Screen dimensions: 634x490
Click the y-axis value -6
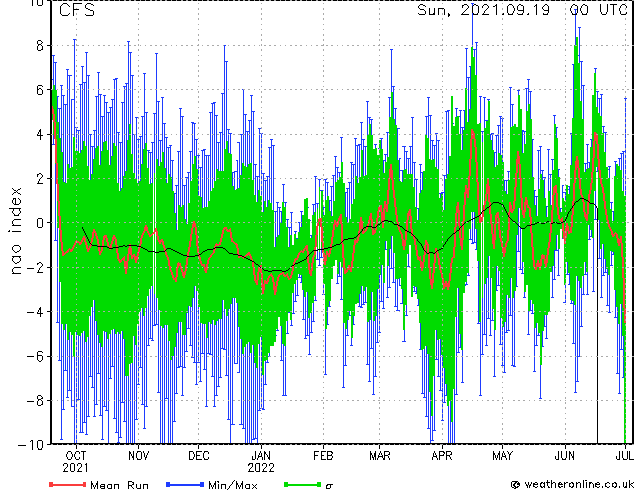click(x=35, y=356)
